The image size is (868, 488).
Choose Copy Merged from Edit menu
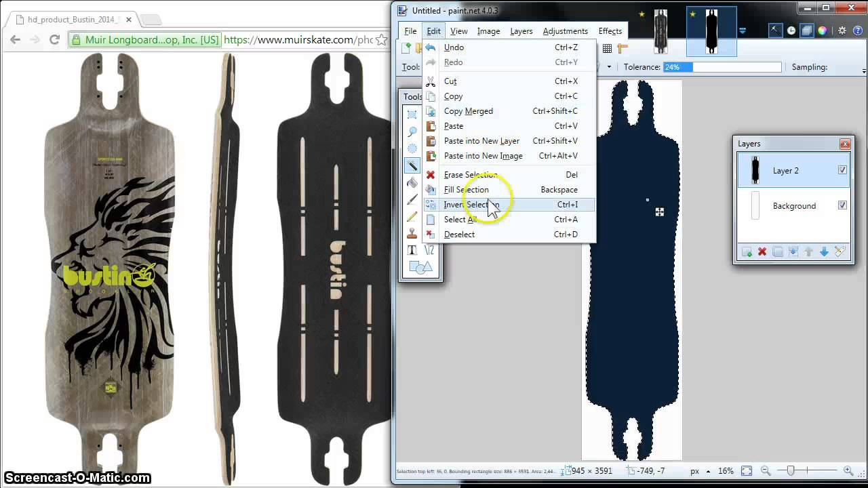509,111
